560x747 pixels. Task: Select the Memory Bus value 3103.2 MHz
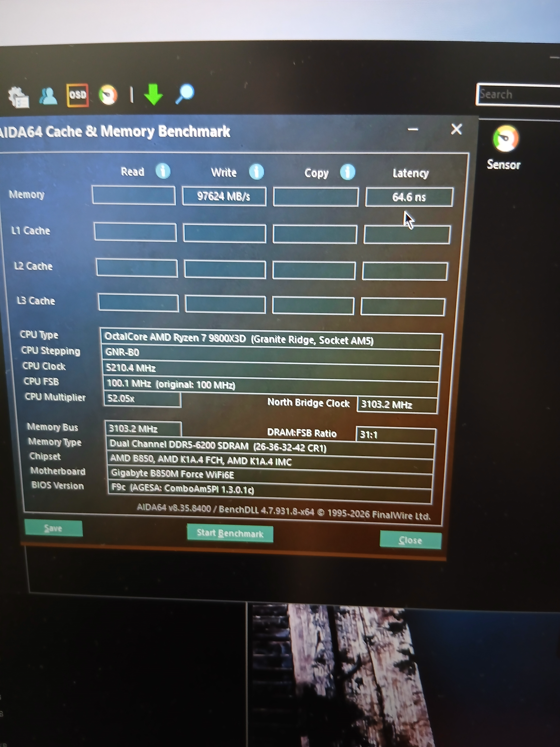(143, 429)
